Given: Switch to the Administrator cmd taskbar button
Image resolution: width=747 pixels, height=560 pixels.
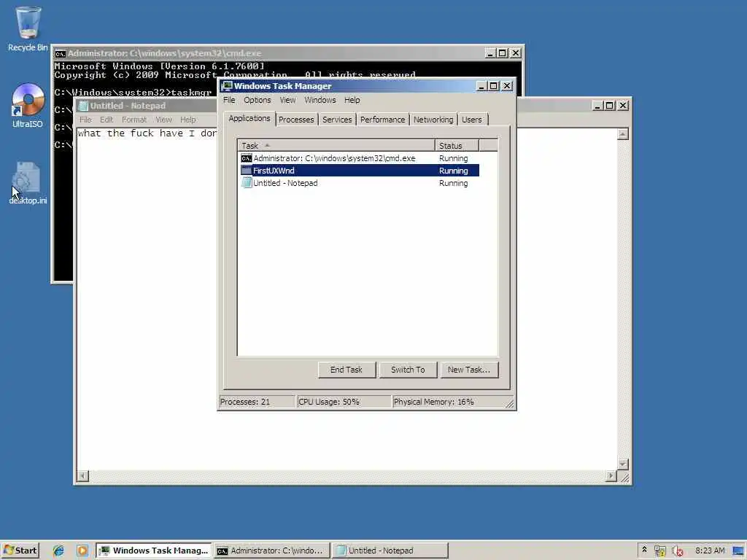Looking at the screenshot, I should tap(271, 551).
